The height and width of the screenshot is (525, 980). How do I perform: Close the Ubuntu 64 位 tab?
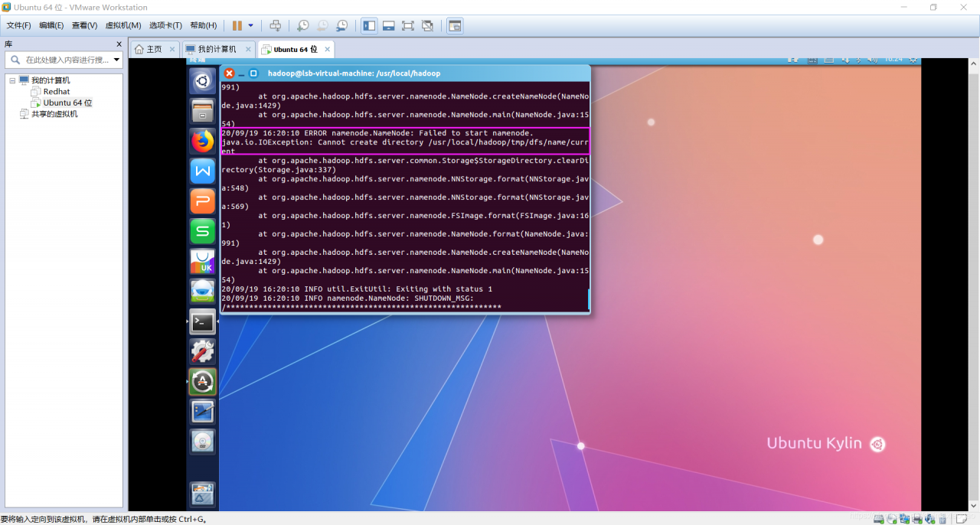tap(328, 49)
